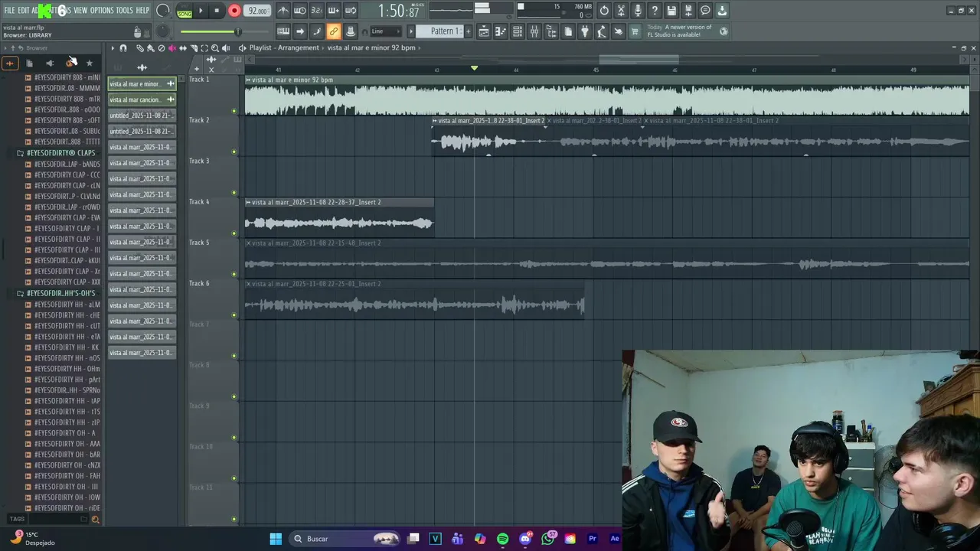Open the Track 4 audio clip menu arrow
Viewport: 980px width, 551px height.
[x=248, y=202]
